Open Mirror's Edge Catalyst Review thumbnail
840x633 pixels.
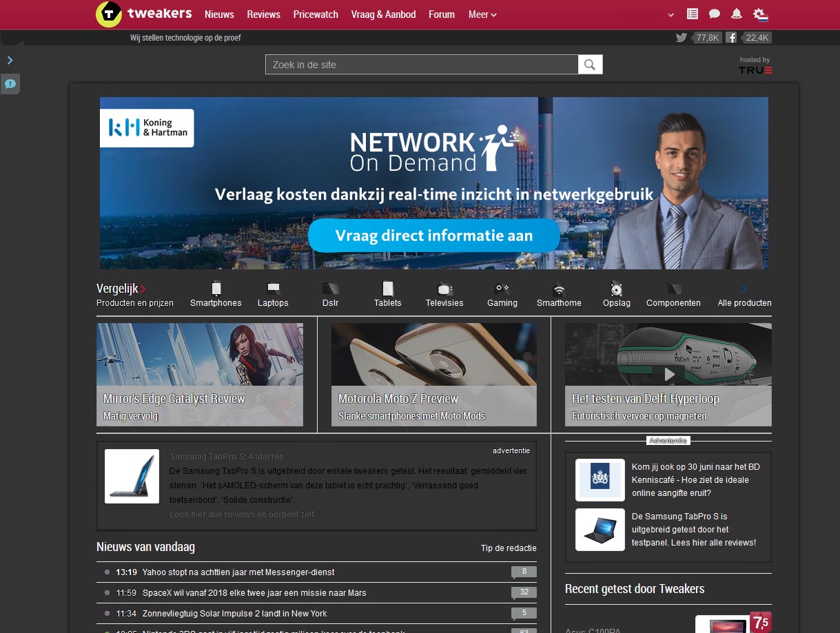pyautogui.click(x=200, y=374)
